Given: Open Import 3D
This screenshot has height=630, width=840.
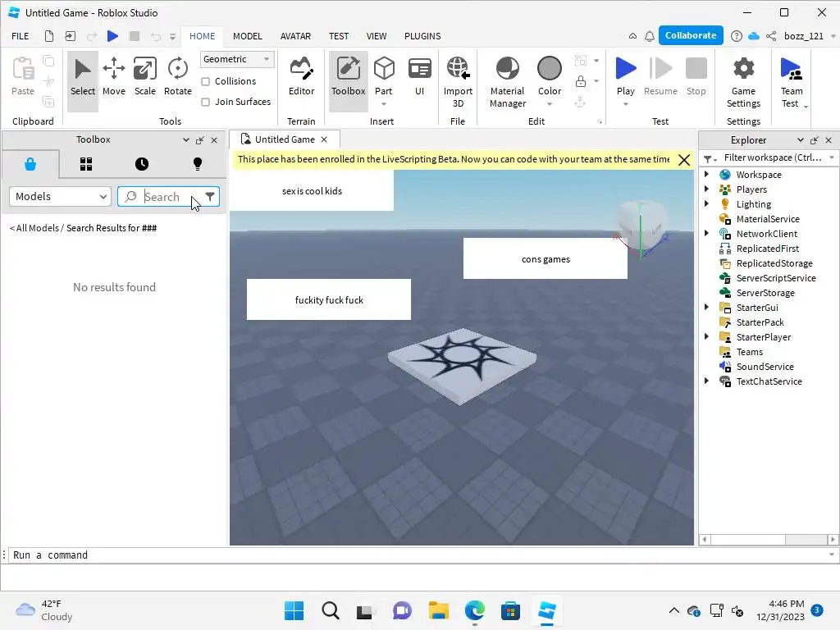Looking at the screenshot, I should [458, 81].
